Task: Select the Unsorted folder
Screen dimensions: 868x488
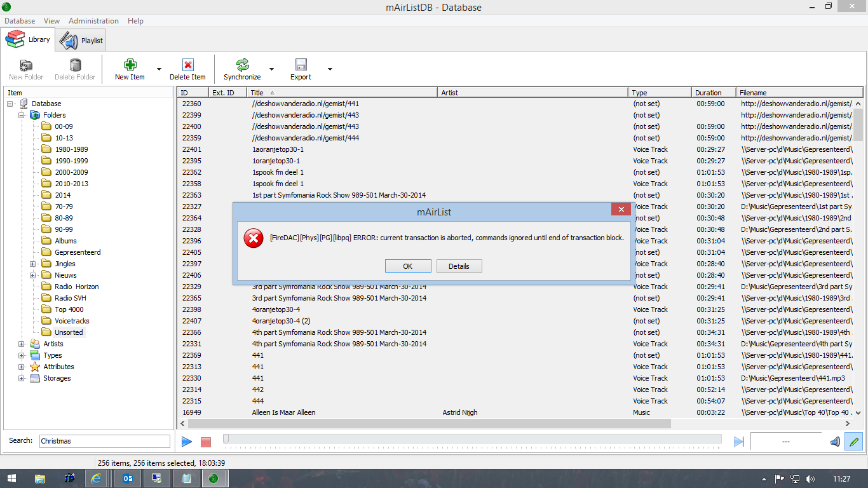Action: point(69,332)
